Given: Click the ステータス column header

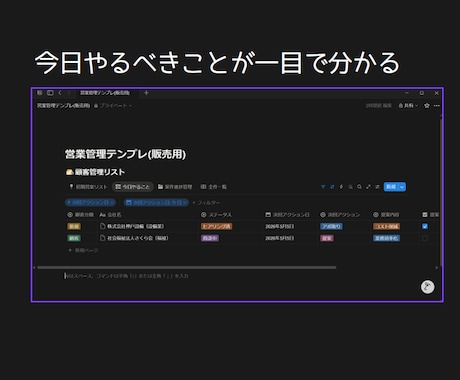Looking at the screenshot, I should click(x=217, y=215).
